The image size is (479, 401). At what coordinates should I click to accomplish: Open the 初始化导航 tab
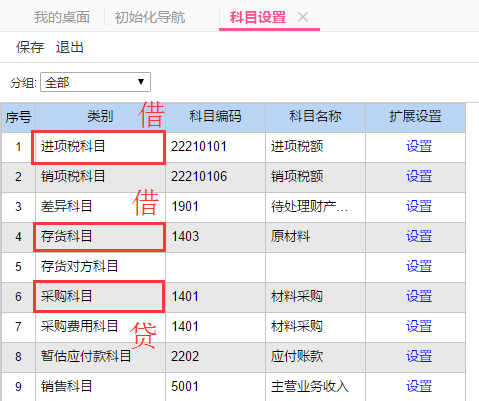(150, 17)
